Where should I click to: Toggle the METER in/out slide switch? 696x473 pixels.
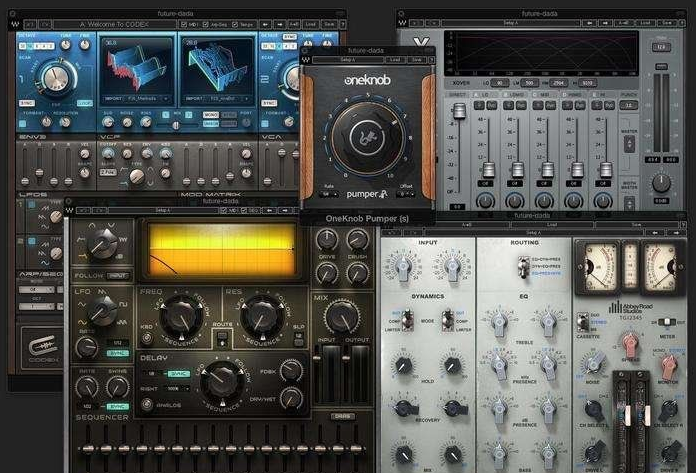666,322
